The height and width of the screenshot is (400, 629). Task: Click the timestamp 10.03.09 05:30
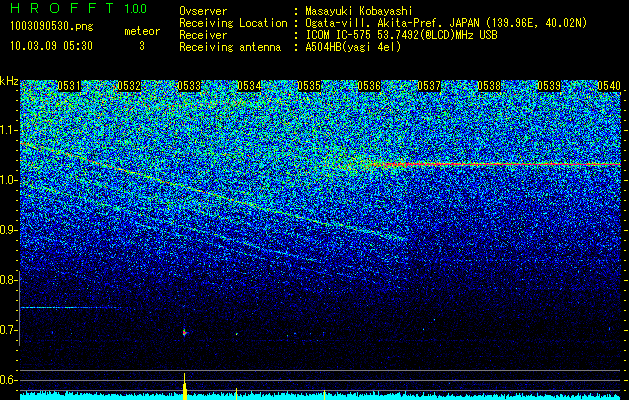[51, 46]
